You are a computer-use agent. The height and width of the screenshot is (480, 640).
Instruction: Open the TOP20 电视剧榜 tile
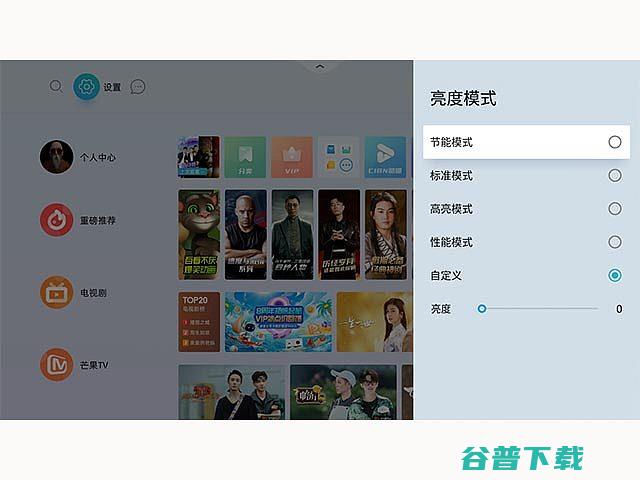(x=199, y=322)
